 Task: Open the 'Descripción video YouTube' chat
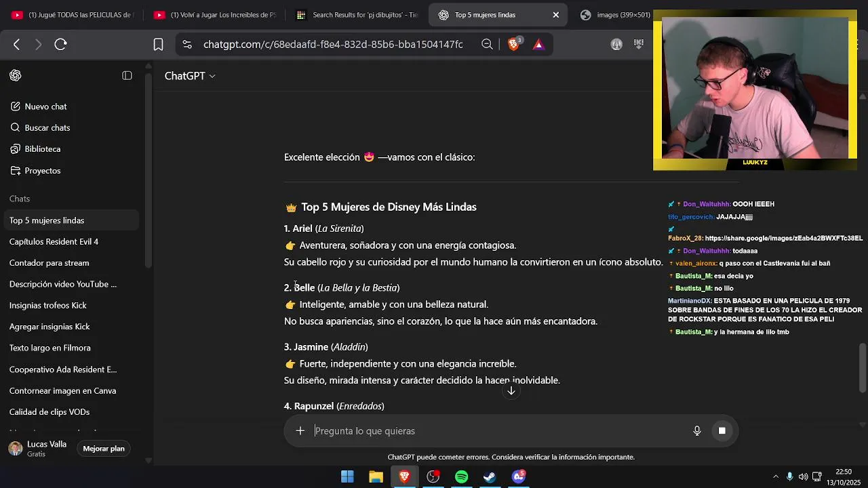coord(71,284)
